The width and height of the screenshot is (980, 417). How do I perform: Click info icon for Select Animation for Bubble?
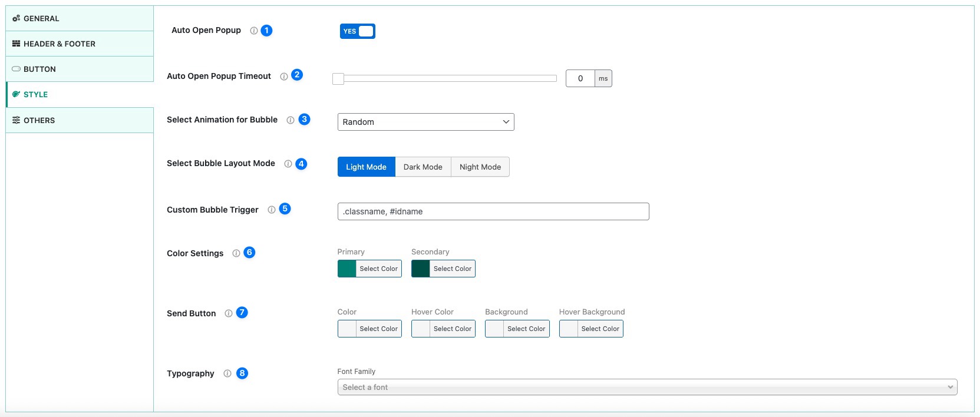tap(291, 120)
